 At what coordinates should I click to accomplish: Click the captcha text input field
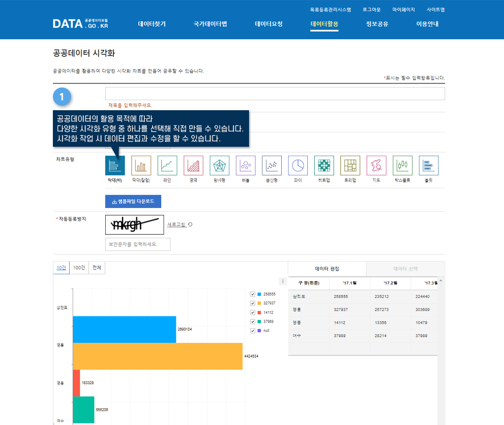pyautogui.click(x=138, y=244)
